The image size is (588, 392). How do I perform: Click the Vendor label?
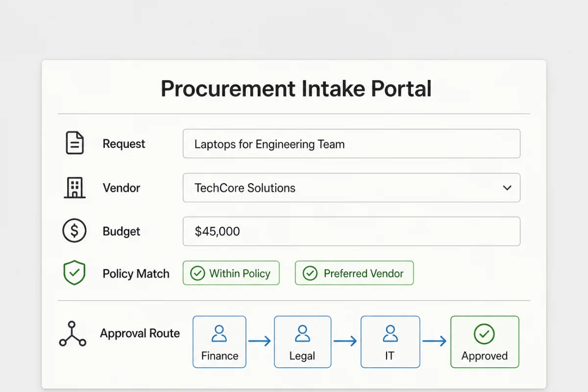coord(122,188)
